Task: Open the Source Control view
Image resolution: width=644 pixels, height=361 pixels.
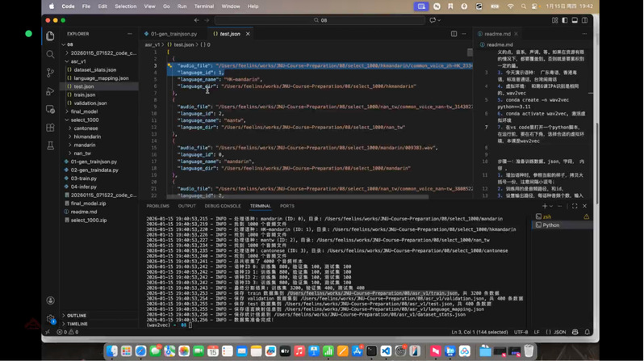Action: (x=50, y=73)
